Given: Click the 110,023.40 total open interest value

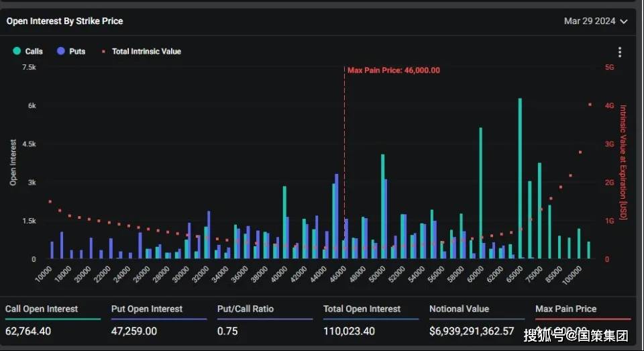Looking at the screenshot, I should [x=349, y=332].
